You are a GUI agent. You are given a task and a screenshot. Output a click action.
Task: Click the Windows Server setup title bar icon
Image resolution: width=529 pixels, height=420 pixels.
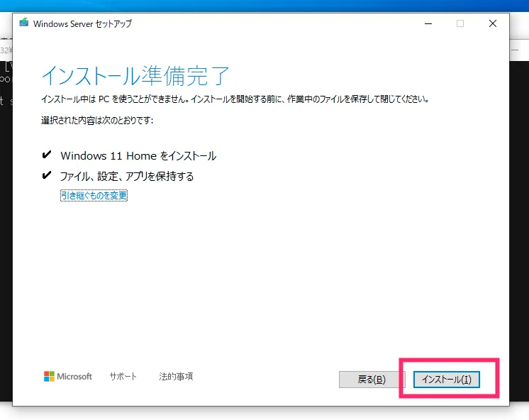coord(23,23)
